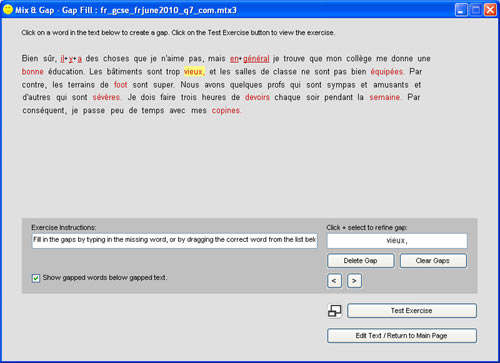This screenshot has height=363, width=500.
Task: Select the gapped word foot
Action: pyautogui.click(x=120, y=85)
